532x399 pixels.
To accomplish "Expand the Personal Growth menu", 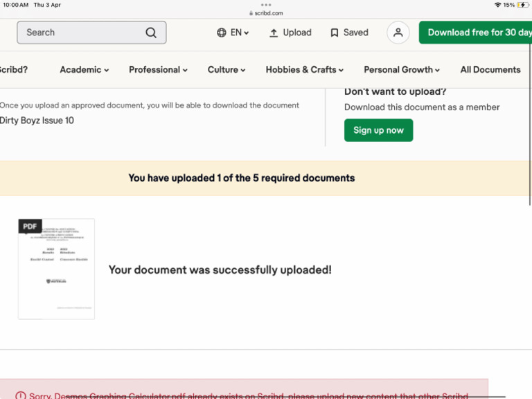I will [x=402, y=69].
